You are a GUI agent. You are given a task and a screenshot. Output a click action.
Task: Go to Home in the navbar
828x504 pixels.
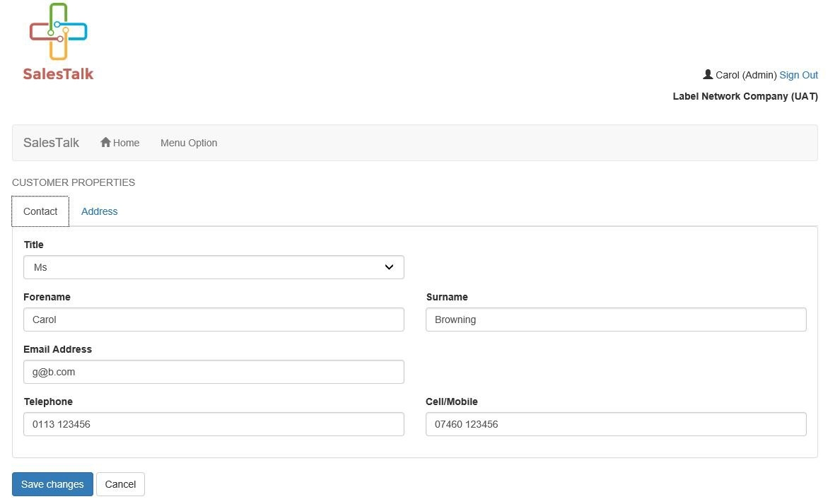120,143
